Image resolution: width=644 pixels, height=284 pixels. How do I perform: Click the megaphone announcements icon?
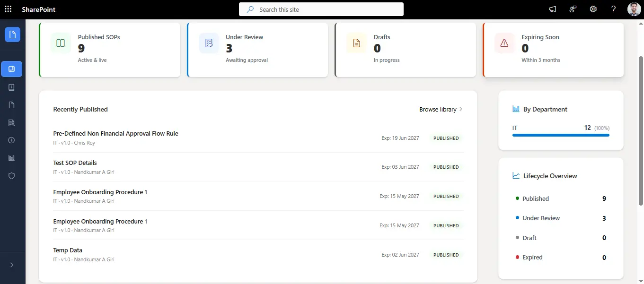[x=552, y=9]
